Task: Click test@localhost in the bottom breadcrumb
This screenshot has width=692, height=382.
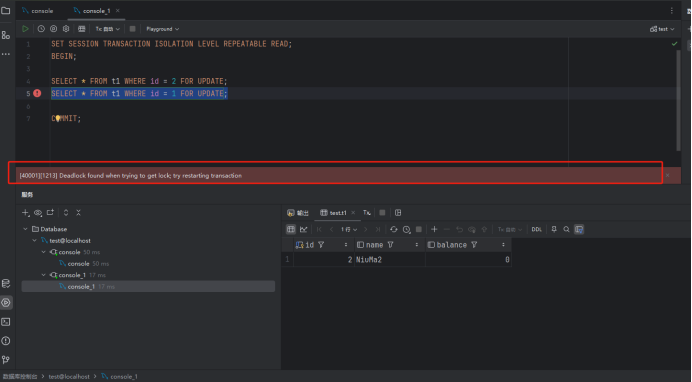Action: coord(69,376)
